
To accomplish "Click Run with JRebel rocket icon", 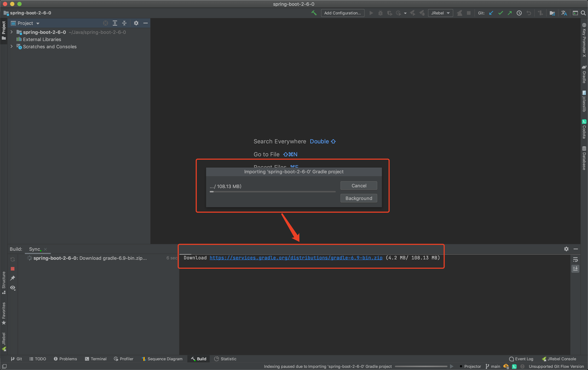I will click(413, 13).
